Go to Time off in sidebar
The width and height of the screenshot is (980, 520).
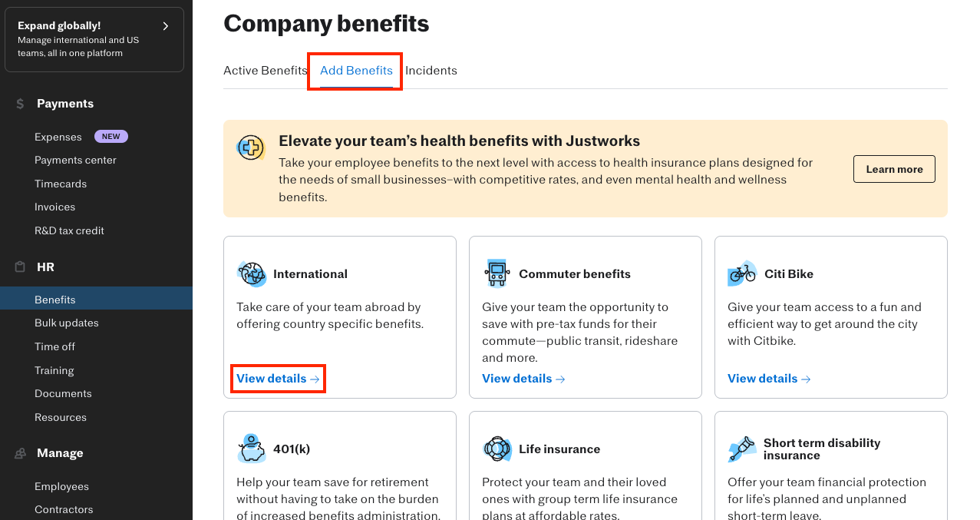pyautogui.click(x=54, y=346)
